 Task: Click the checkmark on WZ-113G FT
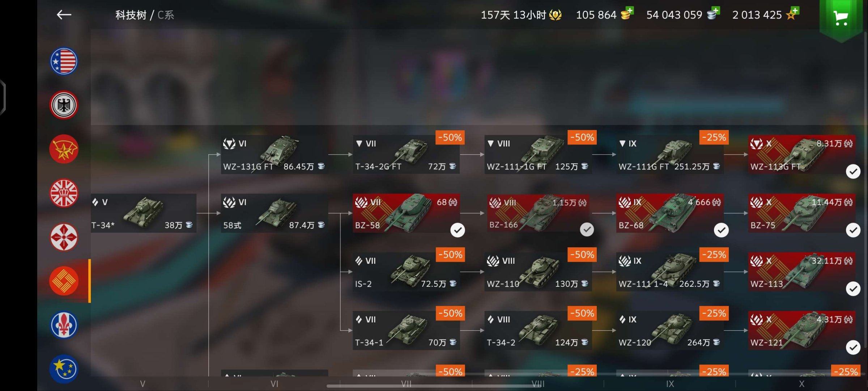pos(853,171)
